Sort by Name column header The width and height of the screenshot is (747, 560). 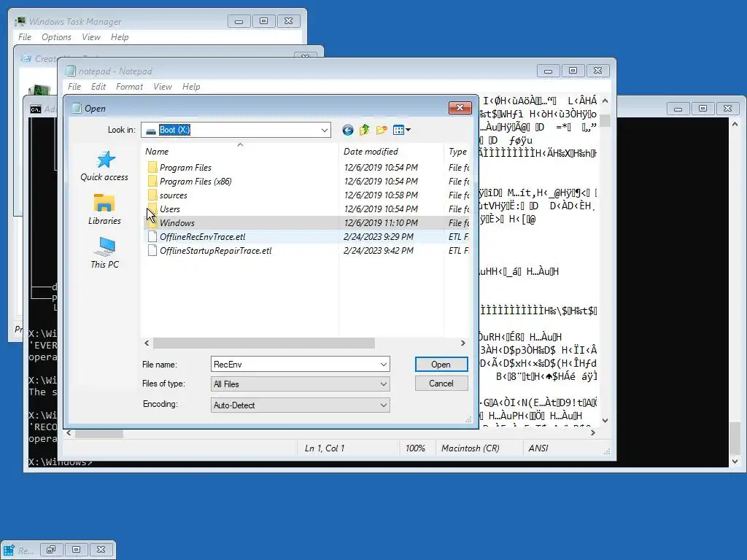(x=239, y=152)
